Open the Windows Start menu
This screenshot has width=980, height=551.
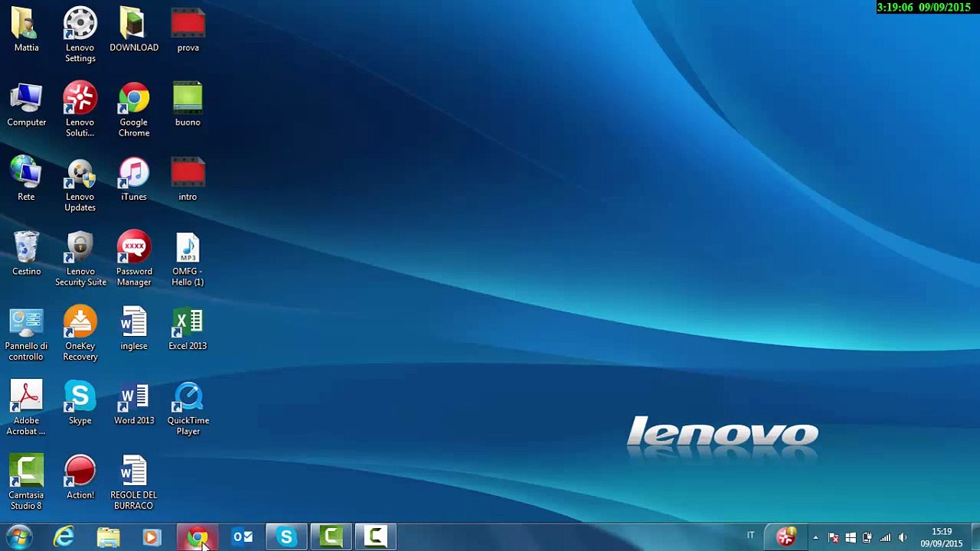(x=18, y=537)
